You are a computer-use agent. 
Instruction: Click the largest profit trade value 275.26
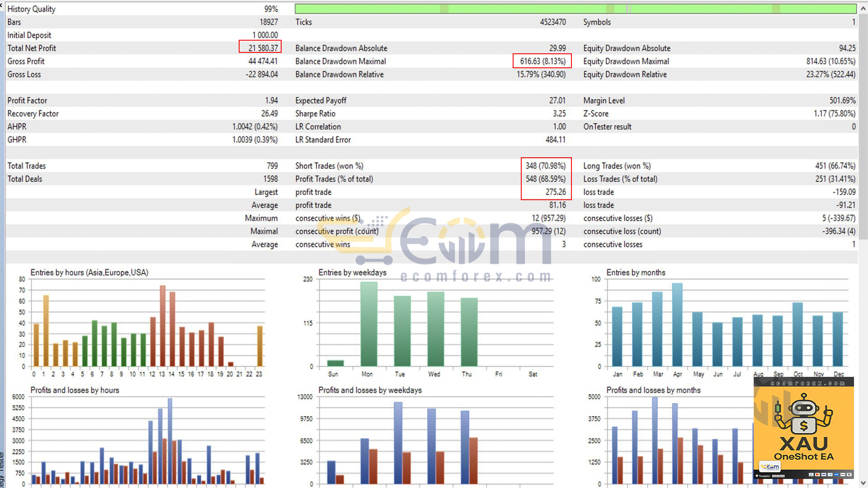tap(555, 192)
